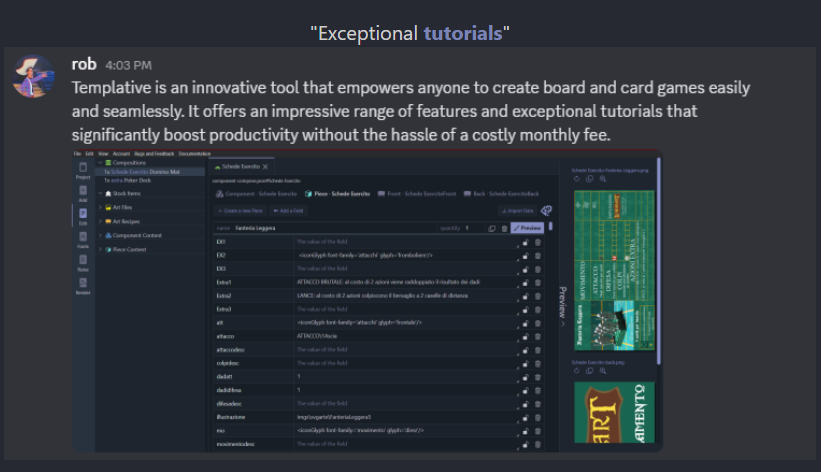The image size is (821, 472).
Task: Toggle the lock on the DI1 field
Action: tap(525, 242)
